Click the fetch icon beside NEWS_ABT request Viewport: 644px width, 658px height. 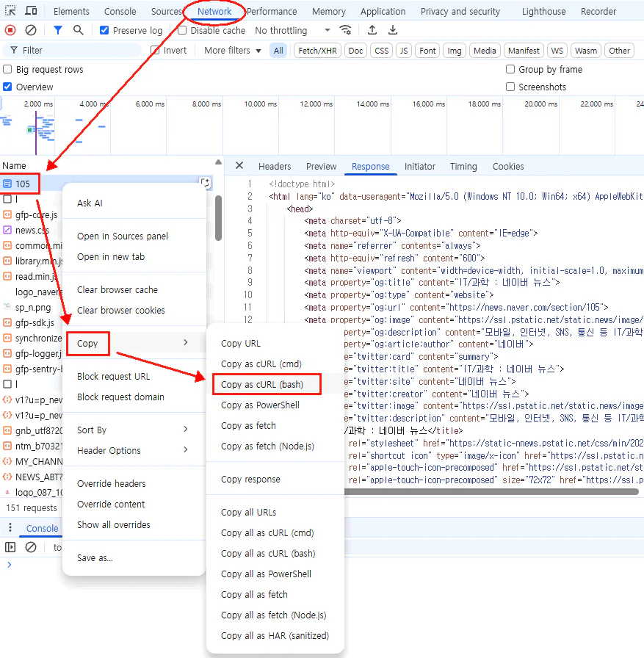[7, 477]
